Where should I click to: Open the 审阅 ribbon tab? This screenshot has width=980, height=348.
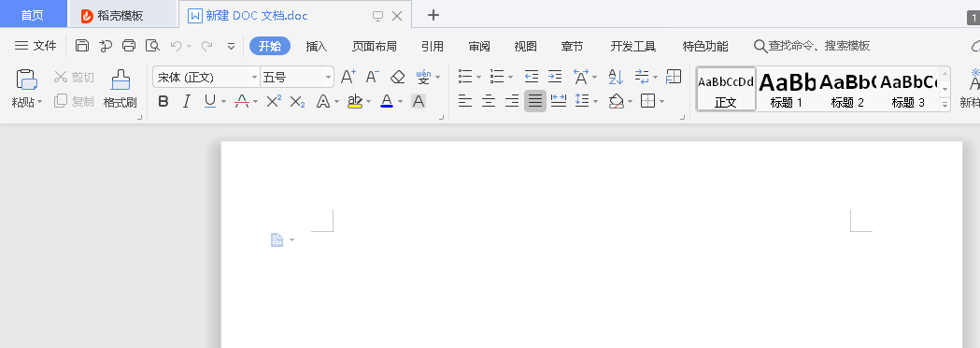[479, 46]
